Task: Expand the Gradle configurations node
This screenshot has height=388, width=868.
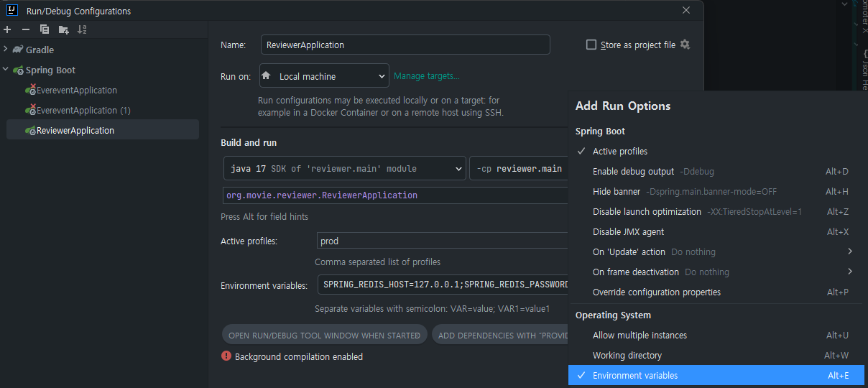Action: point(6,50)
